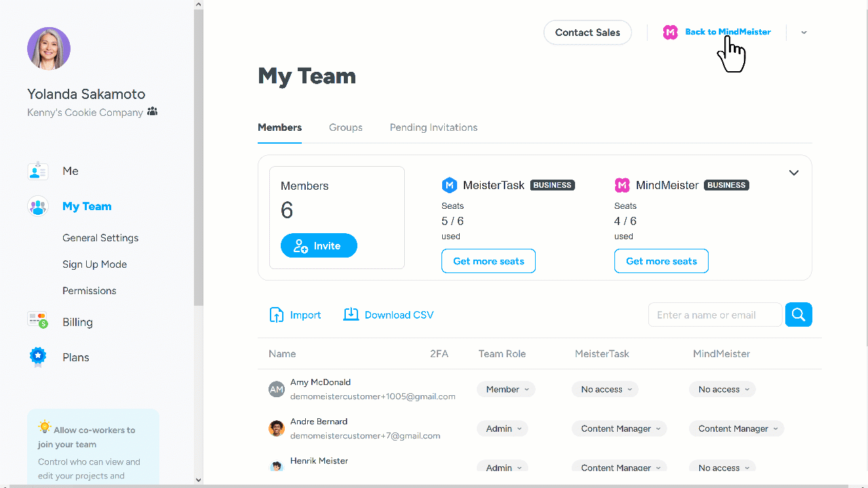The image size is (868, 488).
Task: Click the MeisterTask hexagon logo
Action: [x=449, y=185]
